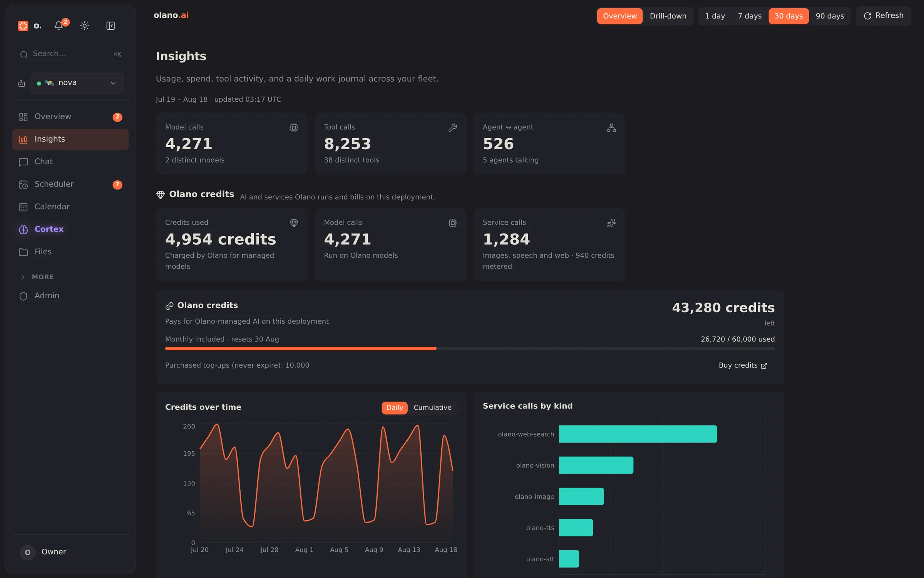This screenshot has width=924, height=578.
Task: Expand the MORE section chevron
Action: [x=22, y=277]
